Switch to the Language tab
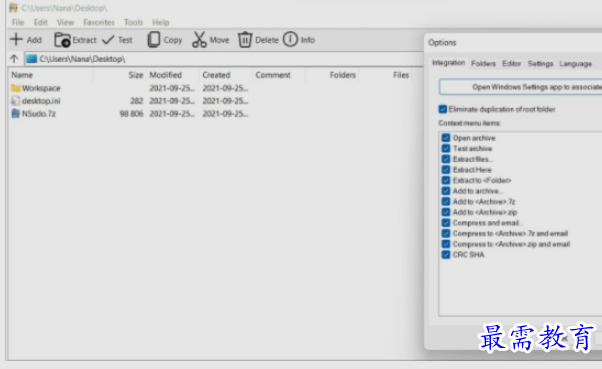The image size is (602, 369). coord(575,63)
